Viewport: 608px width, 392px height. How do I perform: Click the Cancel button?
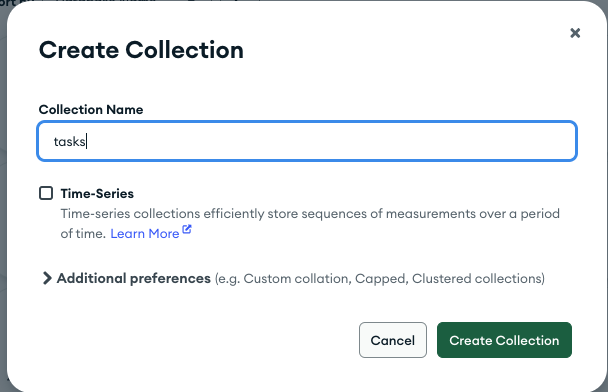coord(393,340)
